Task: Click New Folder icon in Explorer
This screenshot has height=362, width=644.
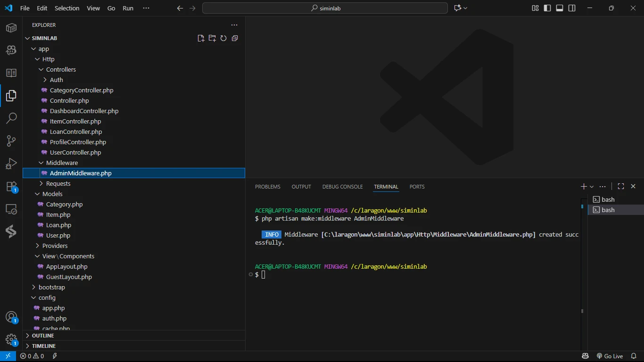Action: pyautogui.click(x=212, y=38)
